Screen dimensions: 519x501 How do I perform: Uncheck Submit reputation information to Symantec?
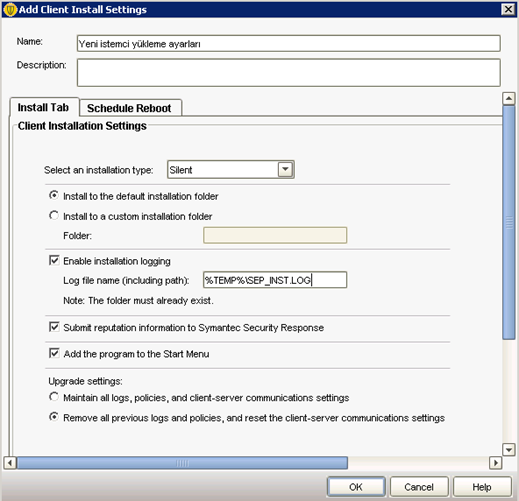pos(54,327)
